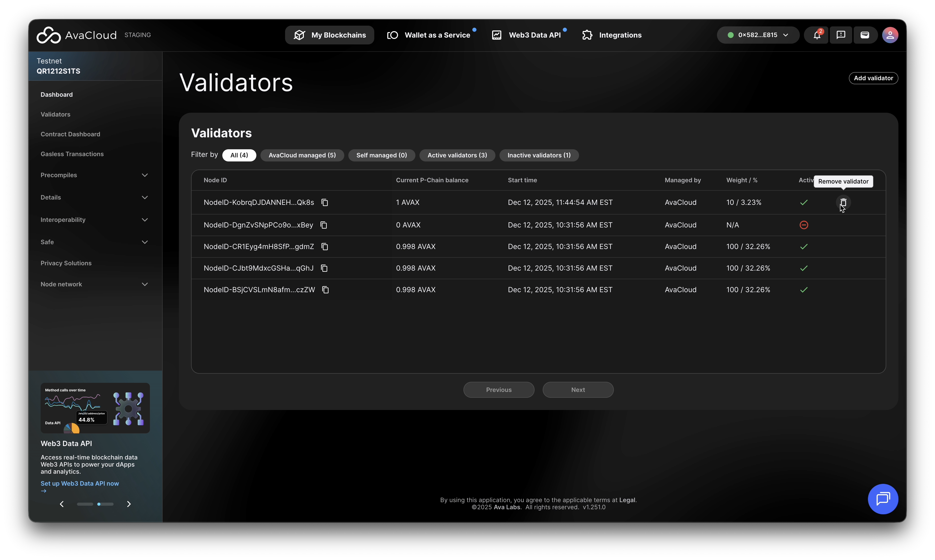Filter by Active validators (3)
The height and width of the screenshot is (560, 935).
[x=457, y=155]
